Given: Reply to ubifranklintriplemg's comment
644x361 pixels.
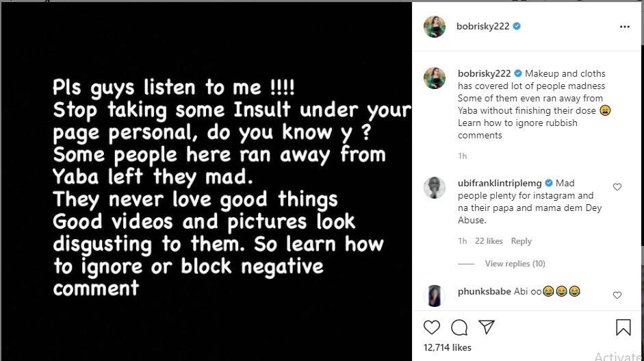Looking at the screenshot, I should (521, 241).
